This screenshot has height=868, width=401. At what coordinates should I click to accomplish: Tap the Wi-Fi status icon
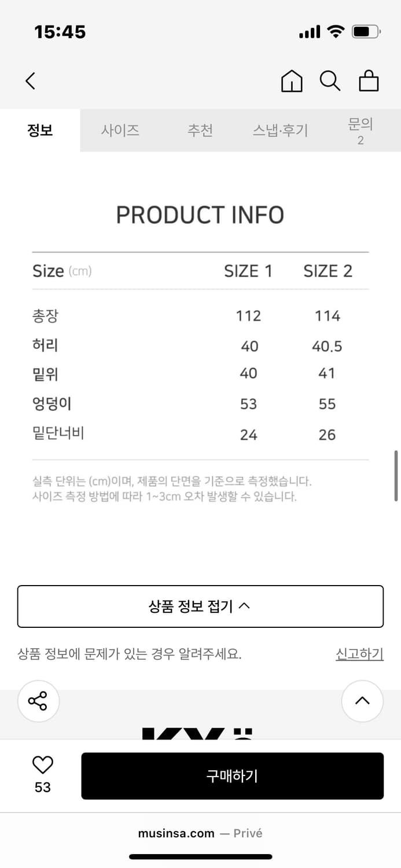pos(336,32)
